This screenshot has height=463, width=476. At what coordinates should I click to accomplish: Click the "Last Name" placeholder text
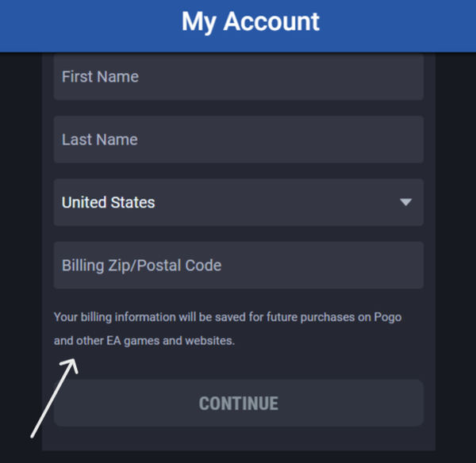[x=100, y=140]
